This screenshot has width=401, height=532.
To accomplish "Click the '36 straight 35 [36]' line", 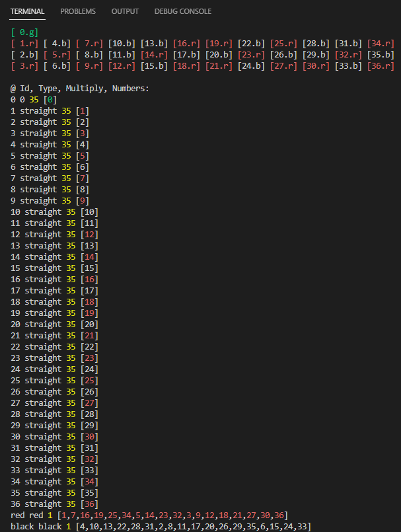I will pos(54,504).
